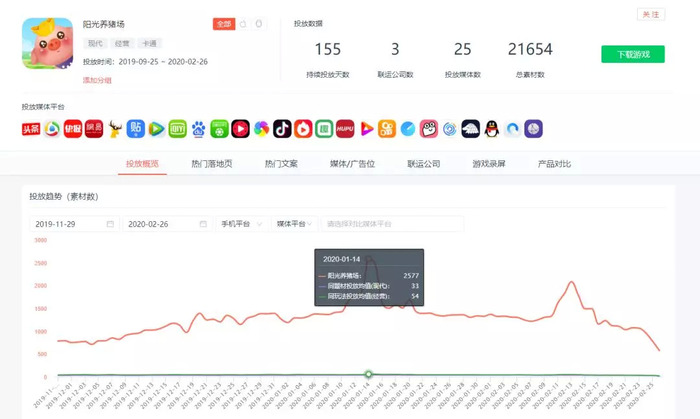Click the green film-reel platform icon

tap(219, 129)
